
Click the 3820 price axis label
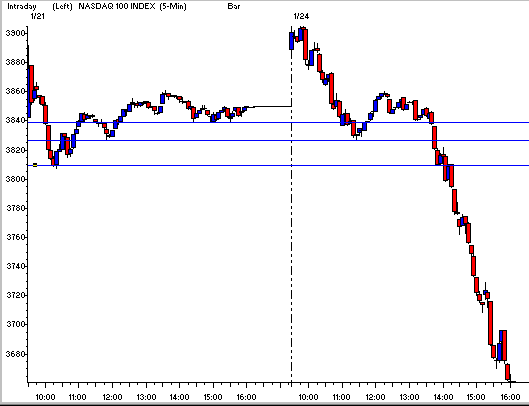(15, 150)
